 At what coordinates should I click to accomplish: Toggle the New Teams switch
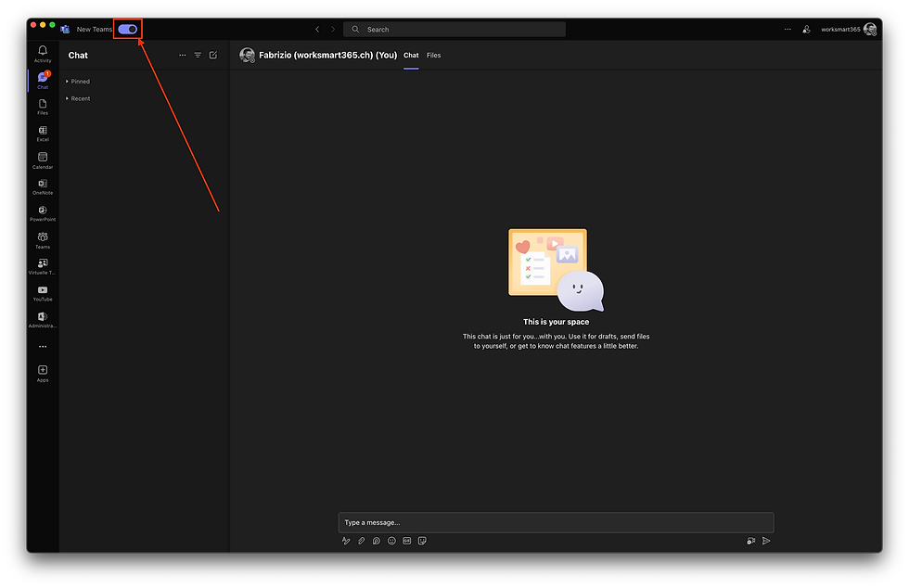[128, 29]
